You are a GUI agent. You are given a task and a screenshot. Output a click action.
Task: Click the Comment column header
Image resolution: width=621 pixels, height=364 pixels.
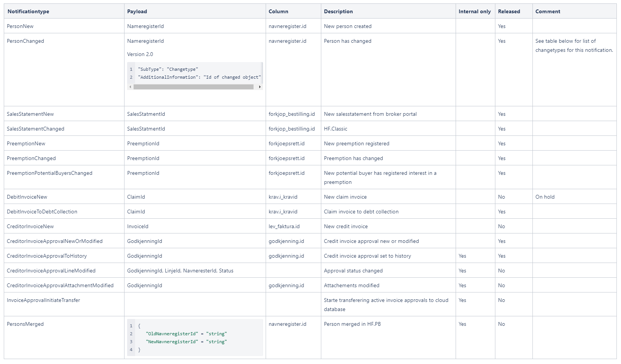[548, 11]
